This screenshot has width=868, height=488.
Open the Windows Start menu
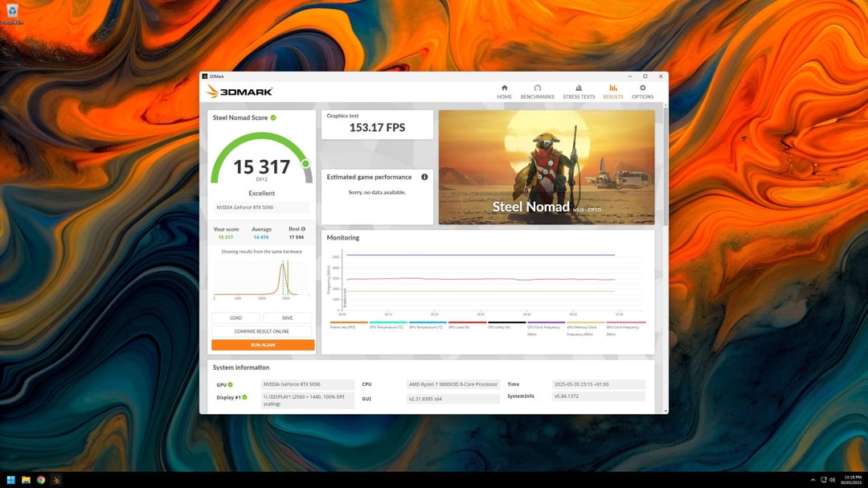tap(10, 480)
